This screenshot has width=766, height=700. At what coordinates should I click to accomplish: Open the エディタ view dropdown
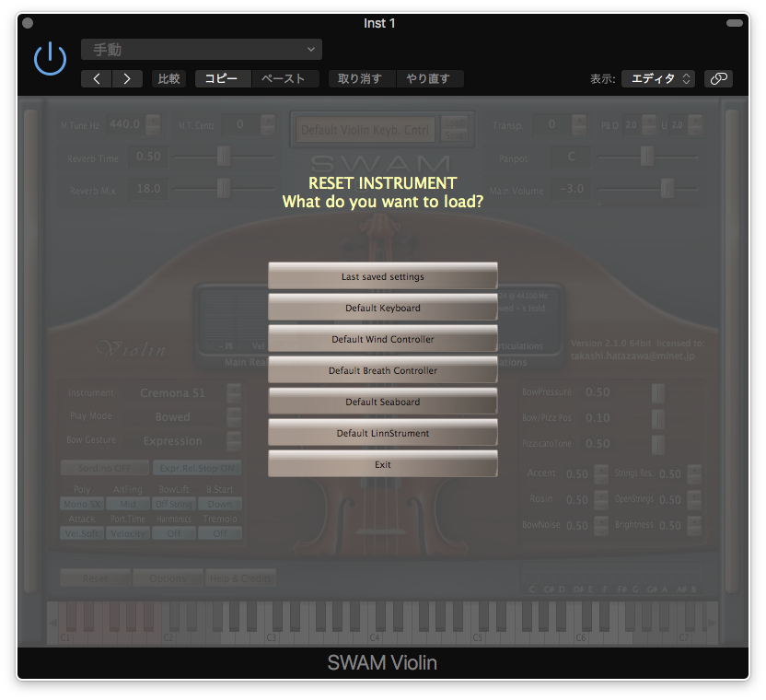658,78
